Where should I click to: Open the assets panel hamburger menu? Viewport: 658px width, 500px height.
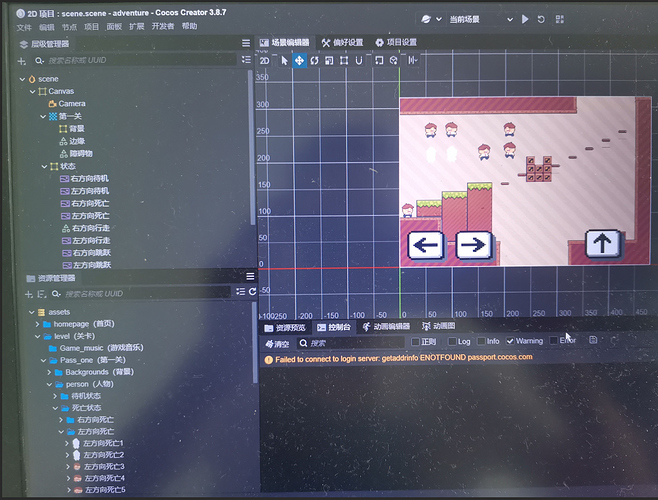click(250, 276)
